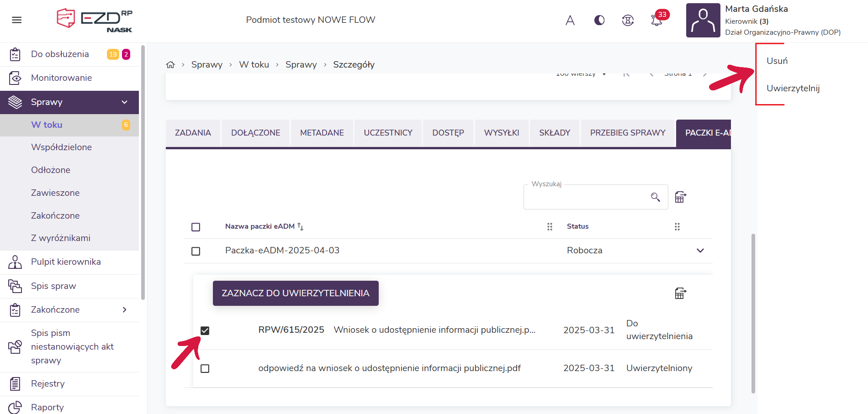The height and width of the screenshot is (414, 868).
Task: Click the font size accessibility icon
Action: [x=570, y=20]
